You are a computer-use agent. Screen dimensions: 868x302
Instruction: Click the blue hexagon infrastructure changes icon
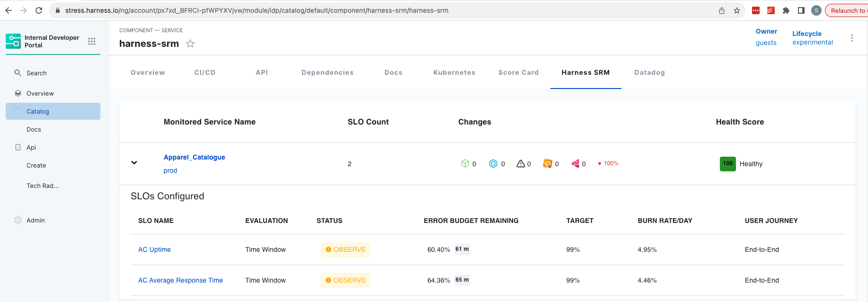point(493,164)
